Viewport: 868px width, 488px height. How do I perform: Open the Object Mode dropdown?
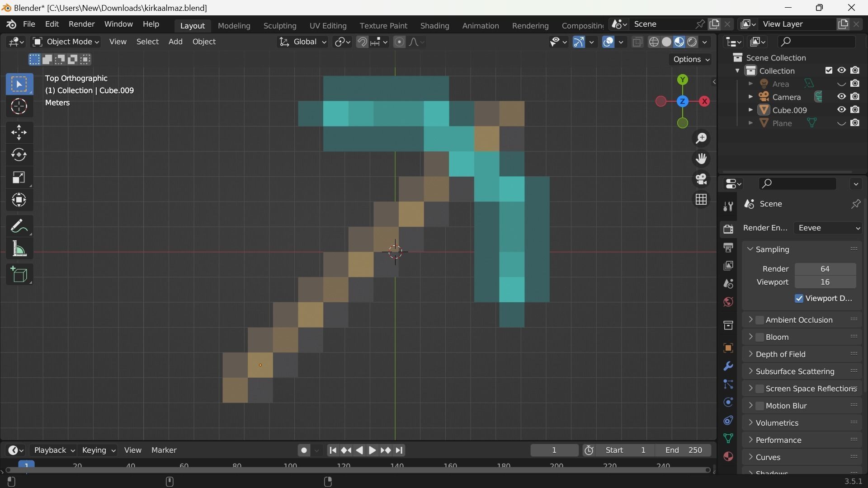(x=66, y=42)
